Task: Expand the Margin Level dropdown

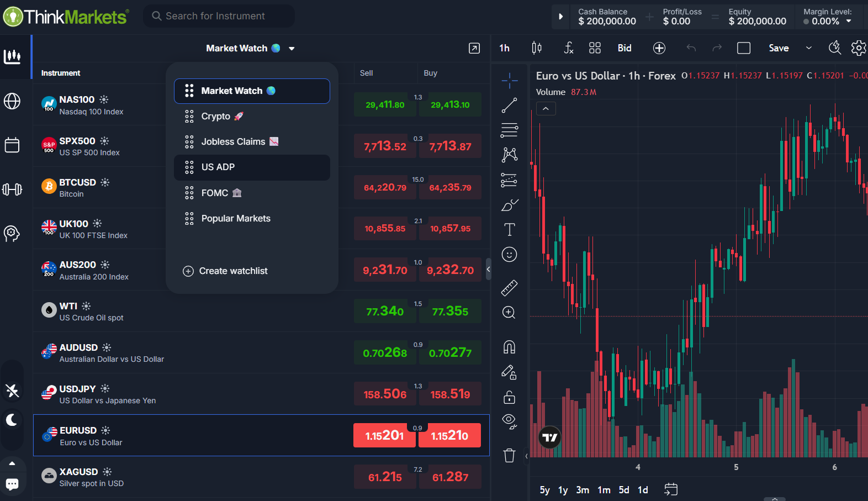Action: [849, 21]
